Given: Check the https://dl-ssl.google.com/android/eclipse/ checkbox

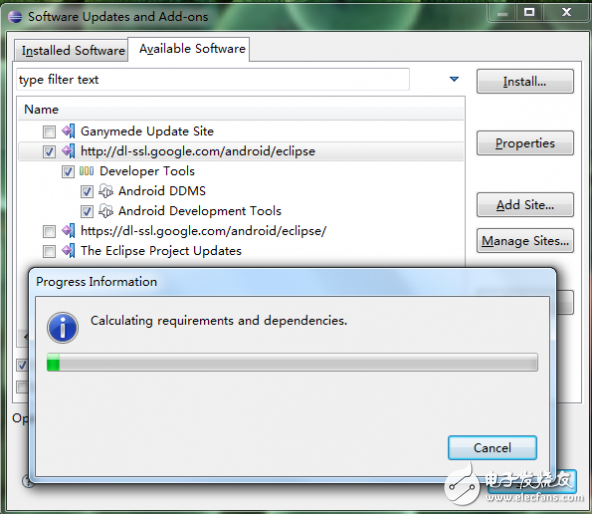Looking at the screenshot, I should coord(49,231).
